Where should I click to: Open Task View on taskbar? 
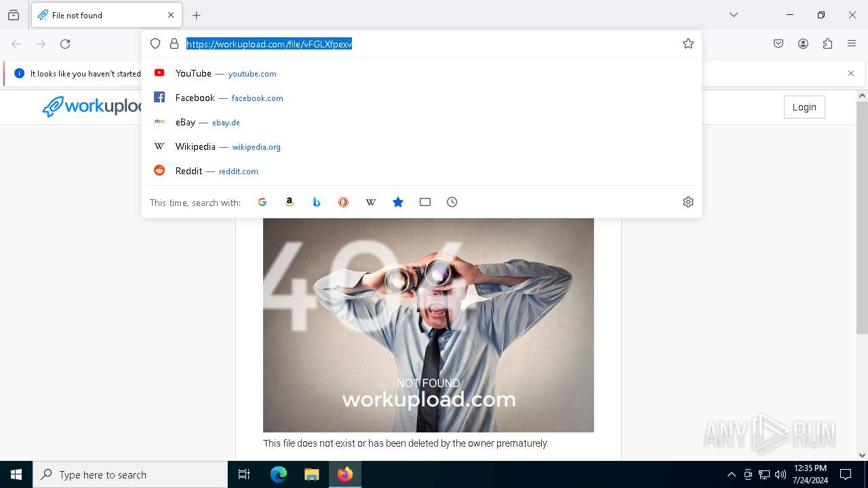244,474
